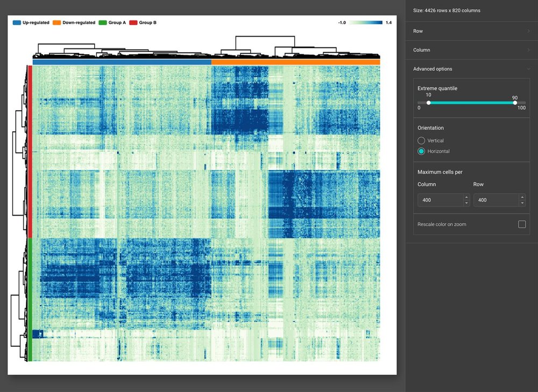Expand the Row section
The width and height of the screenshot is (538, 392).
tap(471, 31)
